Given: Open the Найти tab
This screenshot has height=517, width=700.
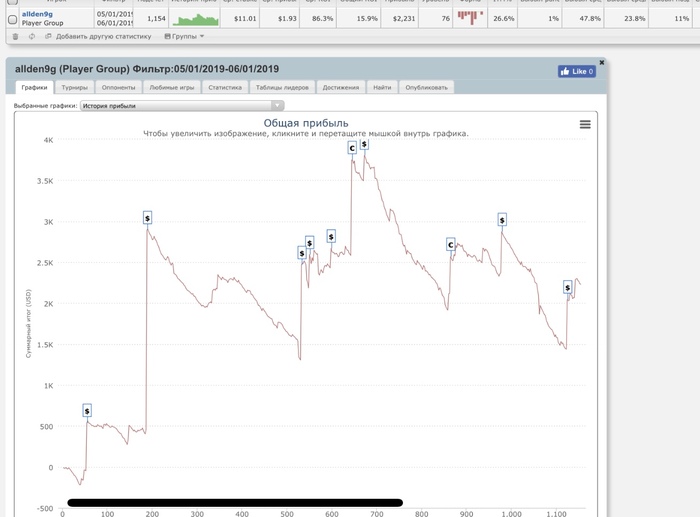Looking at the screenshot, I should click(x=382, y=88).
